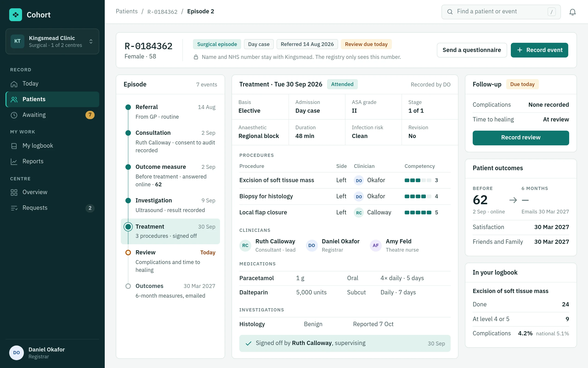Click the padlock privacy icon
Image resolution: width=588 pixels, height=368 pixels.
click(x=196, y=57)
